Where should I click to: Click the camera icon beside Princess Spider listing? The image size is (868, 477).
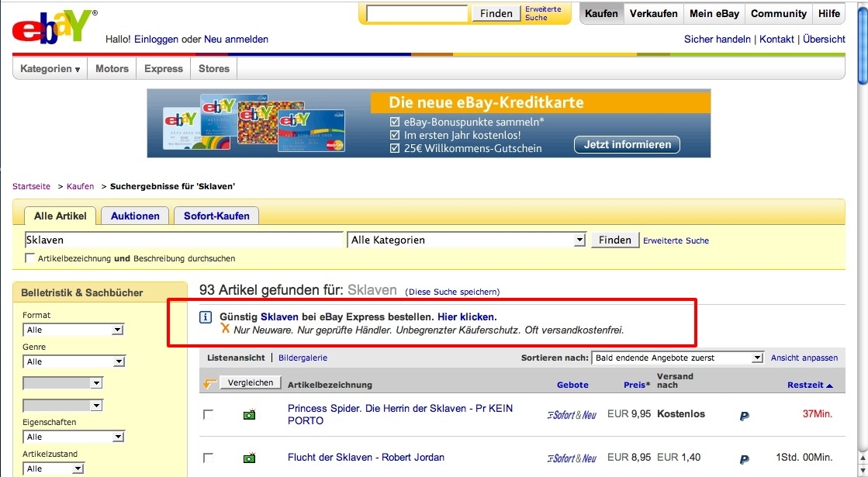[249, 415]
